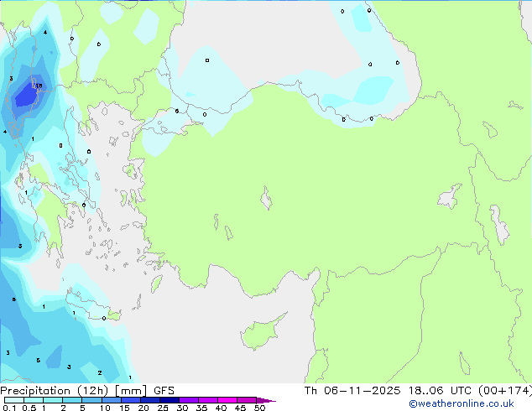Click the 15–20 mm legend color swatch

pyautogui.click(x=131, y=400)
